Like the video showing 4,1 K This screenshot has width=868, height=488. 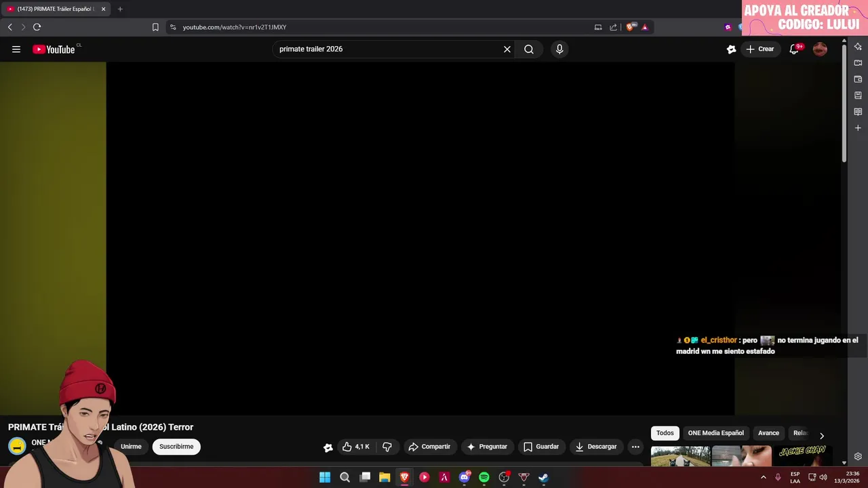coord(357,447)
